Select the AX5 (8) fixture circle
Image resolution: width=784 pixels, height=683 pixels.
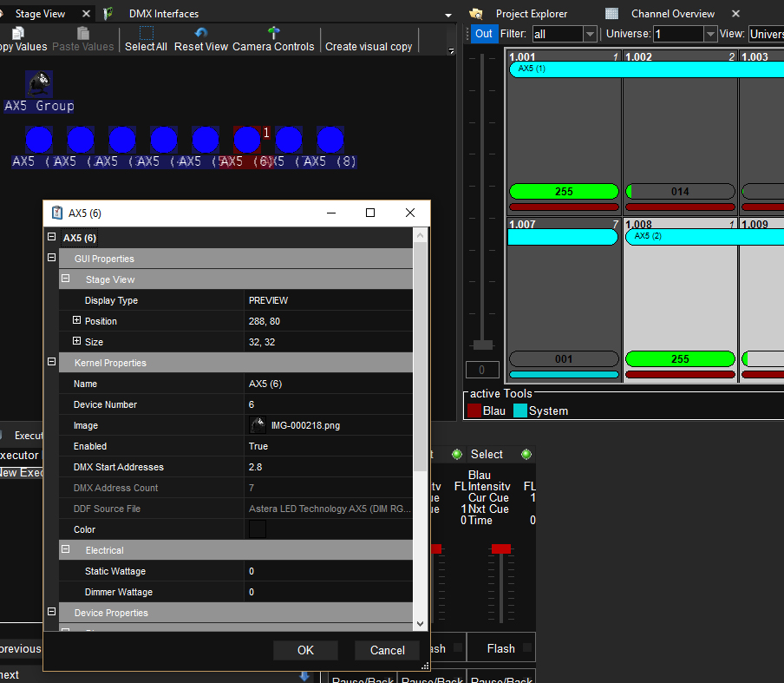pos(330,140)
